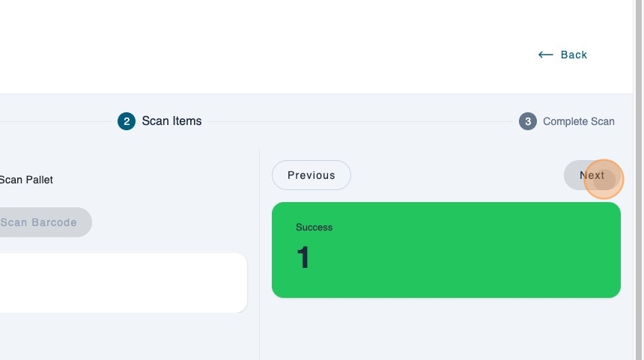
Task: Click the left-pointing Back arrow icon
Action: click(545, 55)
